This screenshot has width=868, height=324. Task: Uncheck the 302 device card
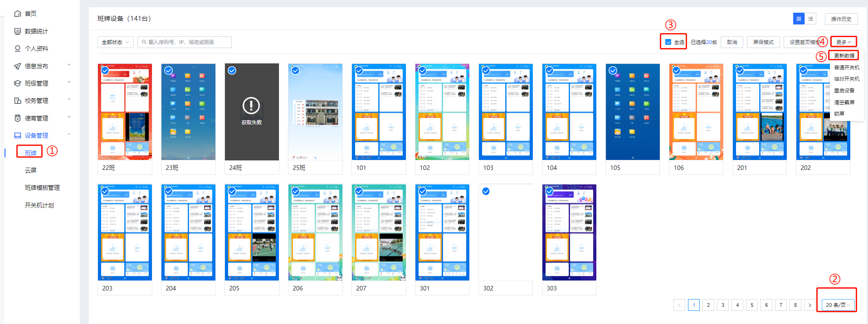point(486,191)
